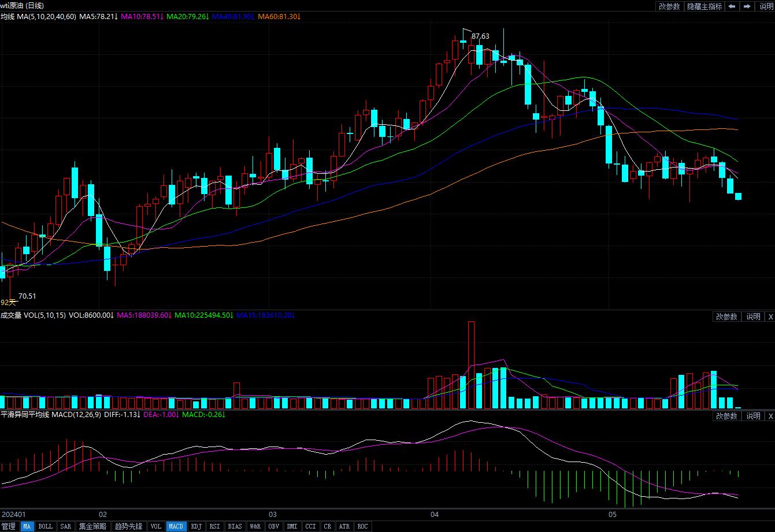Select the W&R indicator tab
Viewport: 775px width, 532px height.
click(255, 526)
